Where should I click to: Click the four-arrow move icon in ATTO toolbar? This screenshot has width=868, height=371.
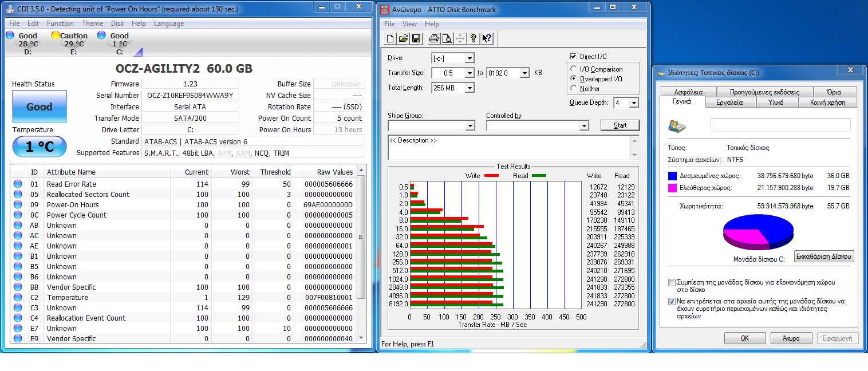[x=460, y=38]
